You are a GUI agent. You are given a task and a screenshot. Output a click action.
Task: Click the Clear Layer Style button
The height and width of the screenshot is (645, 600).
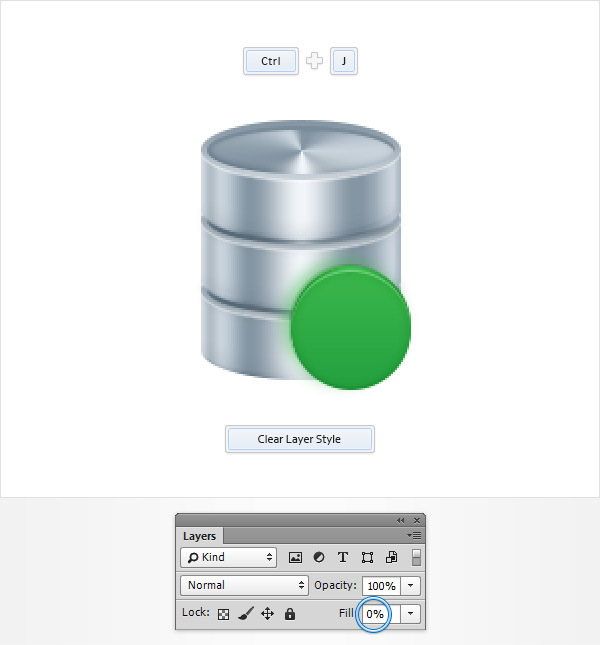(x=299, y=439)
